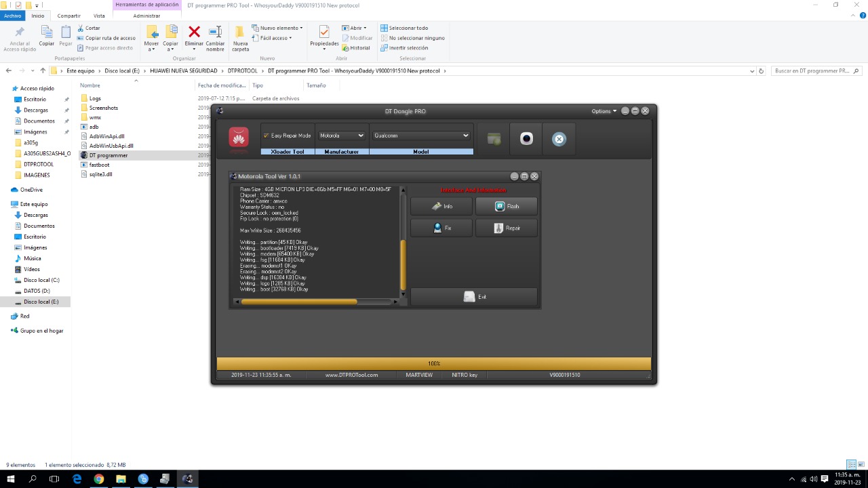Open the Archivo tab in File Explorer
Viewport: 868px width, 488px height.
(x=13, y=16)
